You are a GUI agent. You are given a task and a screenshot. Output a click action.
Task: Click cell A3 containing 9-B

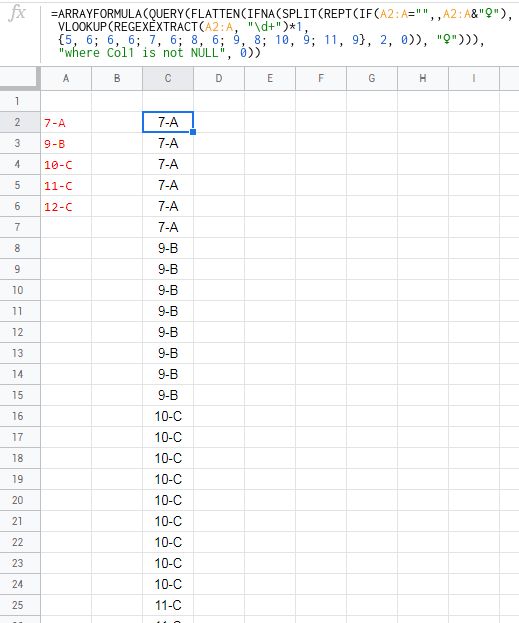click(x=66, y=143)
